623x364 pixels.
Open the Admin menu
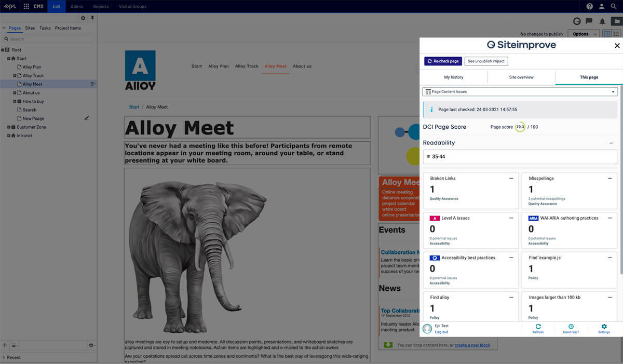(x=77, y=6)
